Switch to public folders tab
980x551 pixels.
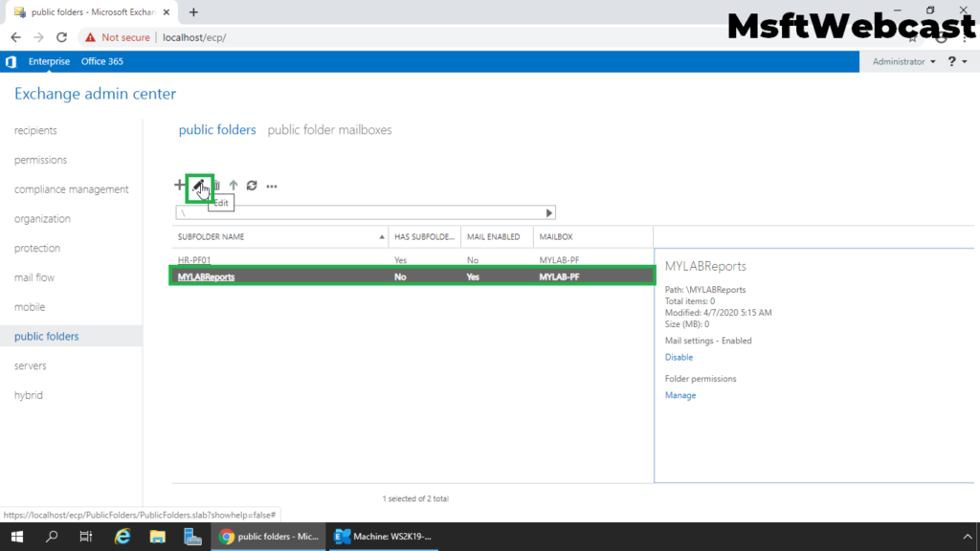click(x=217, y=130)
